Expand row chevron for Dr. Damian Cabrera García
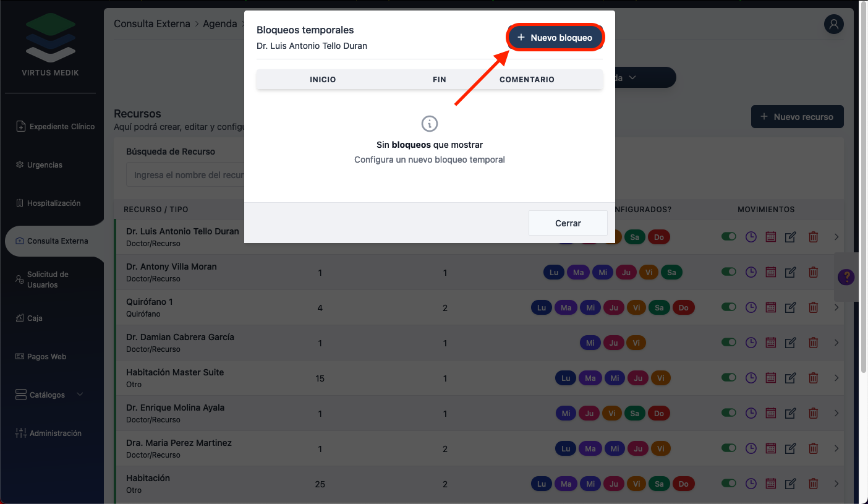Image resolution: width=868 pixels, height=504 pixels. (836, 343)
